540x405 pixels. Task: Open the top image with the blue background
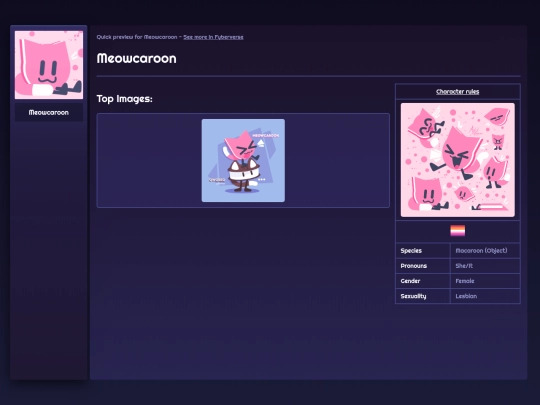[x=243, y=160]
